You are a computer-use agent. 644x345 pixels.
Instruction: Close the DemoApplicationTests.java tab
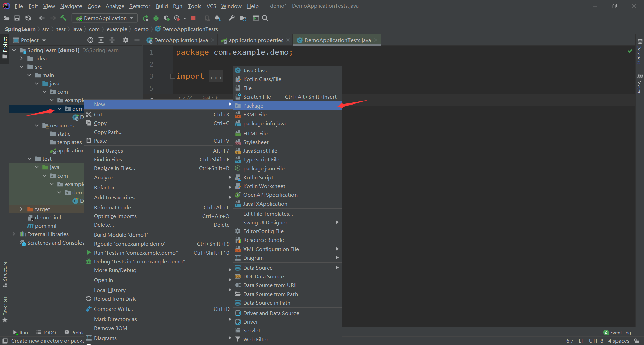tap(376, 40)
